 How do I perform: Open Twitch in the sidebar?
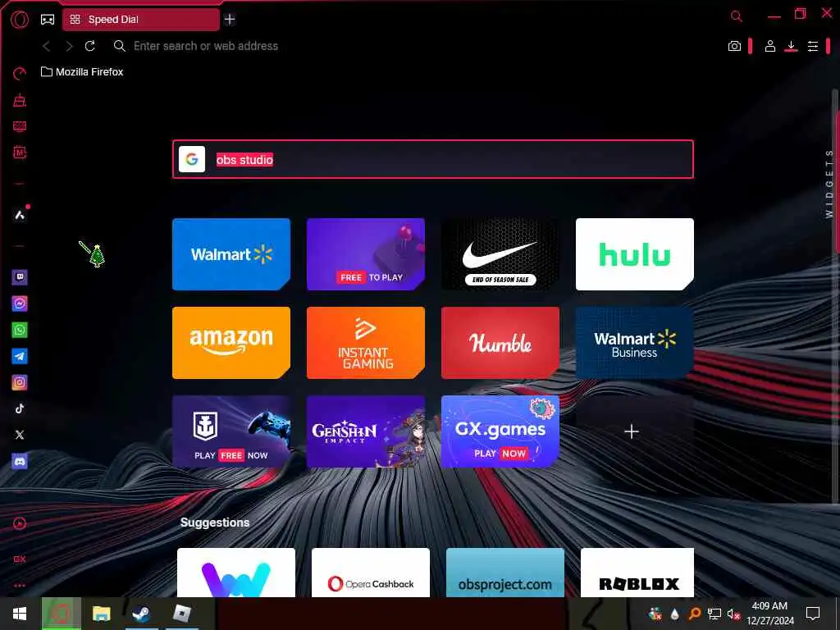[x=20, y=277]
